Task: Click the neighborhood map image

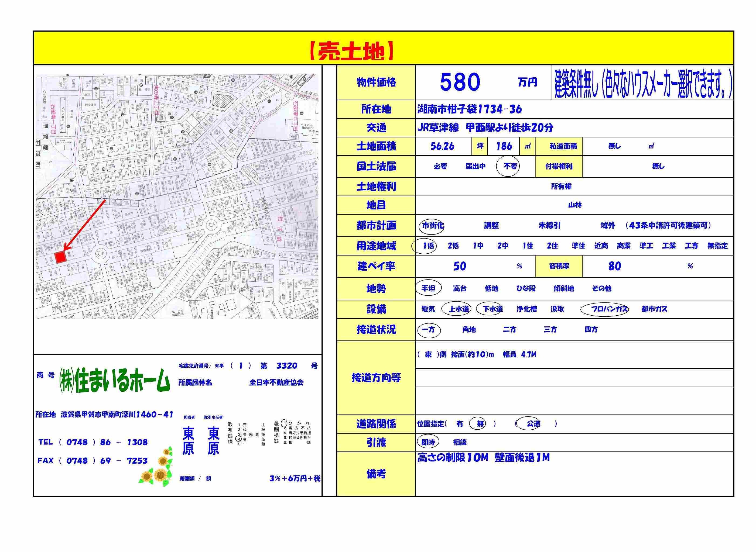Action: pos(177,196)
